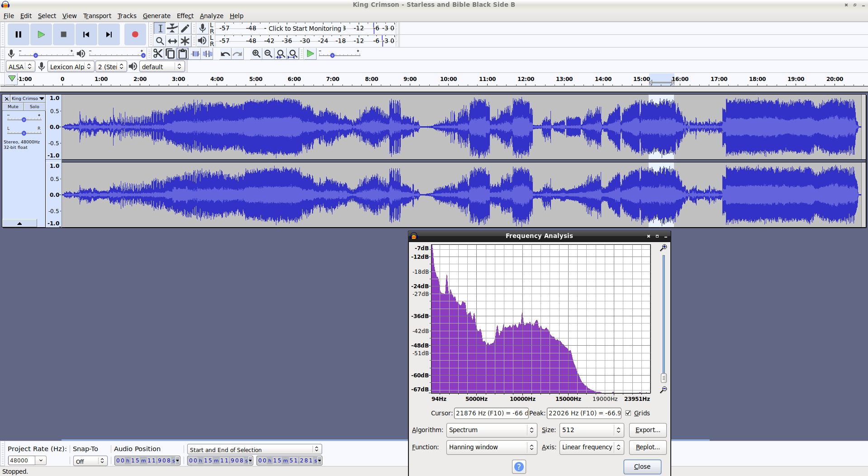Click the Export... button
This screenshot has height=476, width=868.
(x=648, y=430)
